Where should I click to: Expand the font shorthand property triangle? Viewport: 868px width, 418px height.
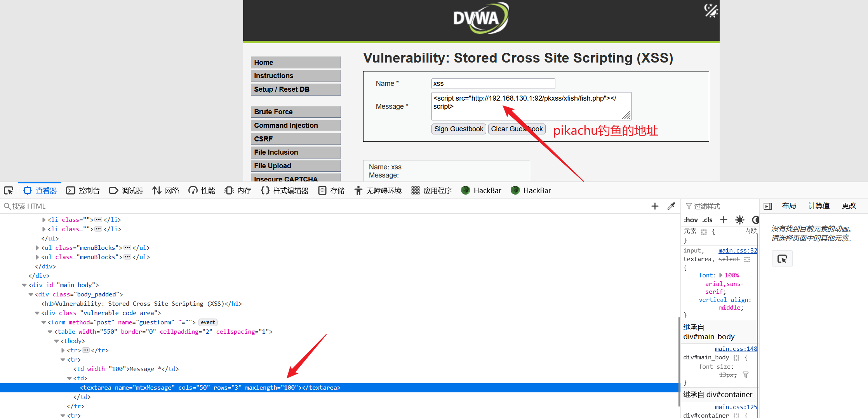[x=721, y=275]
